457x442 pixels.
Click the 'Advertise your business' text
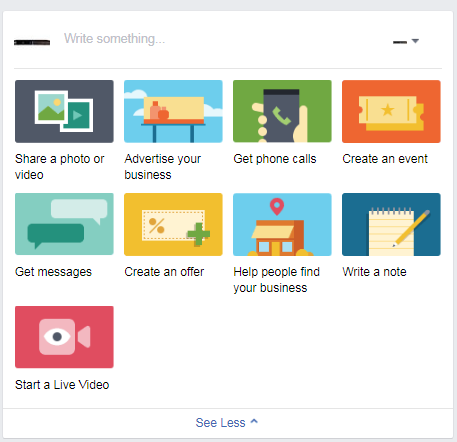(x=163, y=167)
